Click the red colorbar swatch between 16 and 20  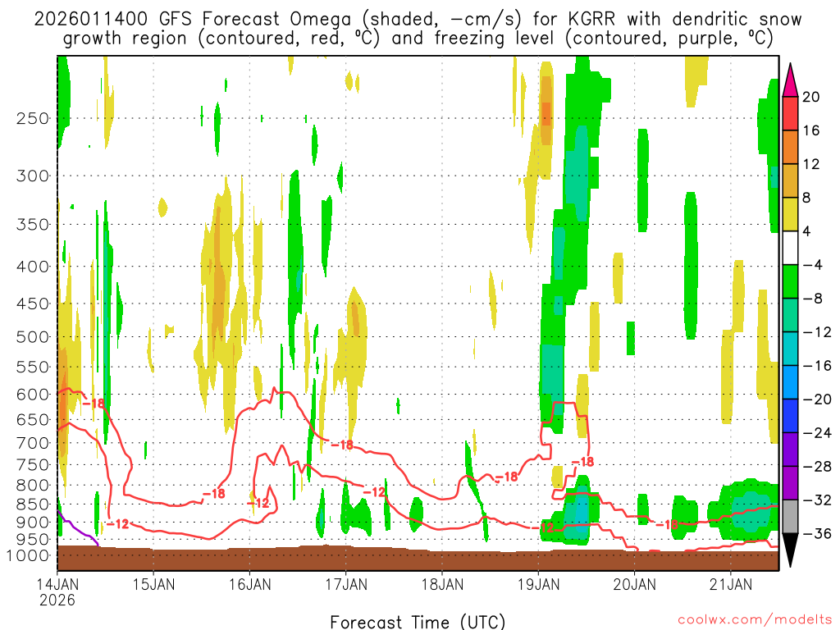coord(790,113)
